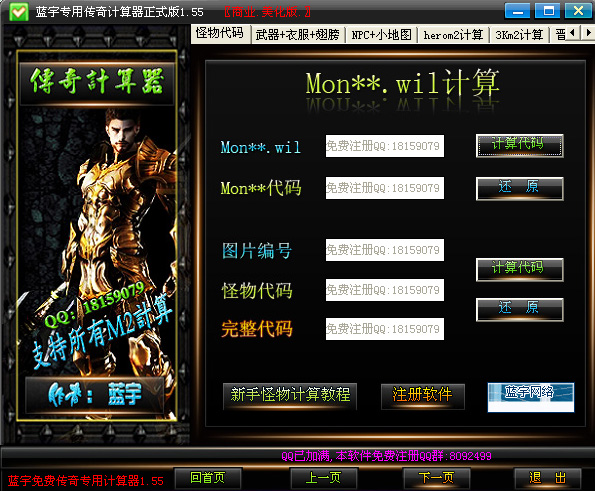Click the 完整代码 text field

[x=384, y=329]
